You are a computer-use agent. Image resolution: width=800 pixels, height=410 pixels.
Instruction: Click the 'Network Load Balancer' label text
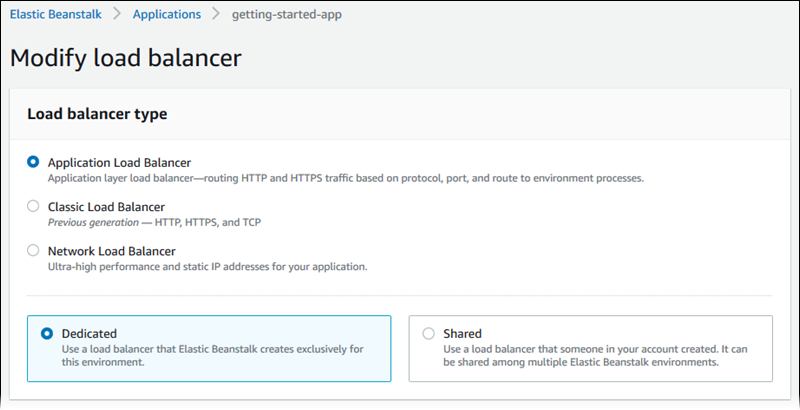click(111, 250)
